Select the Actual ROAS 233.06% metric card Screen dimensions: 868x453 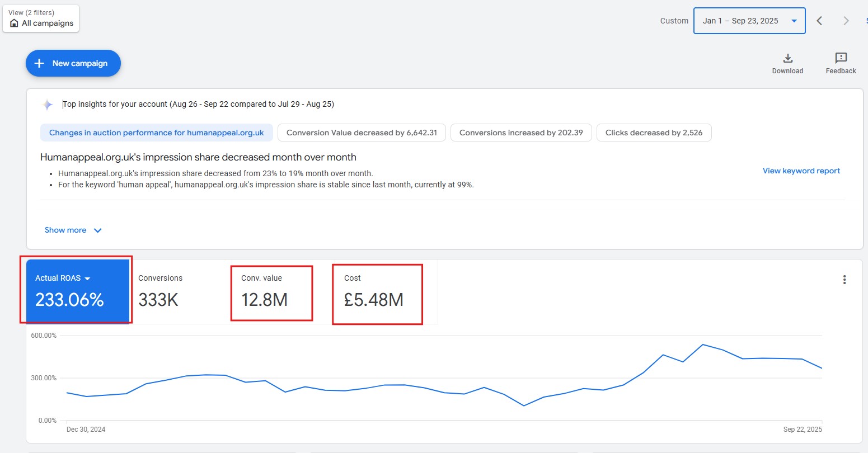click(78, 291)
